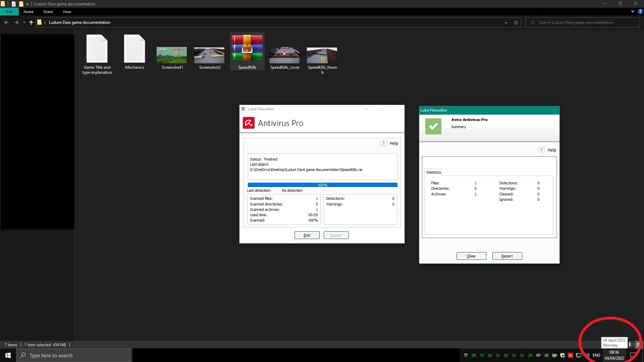Viewport: 644px width, 362px height.
Task: Click the NVIDIA tray icon
Action: pyautogui.click(x=546, y=355)
